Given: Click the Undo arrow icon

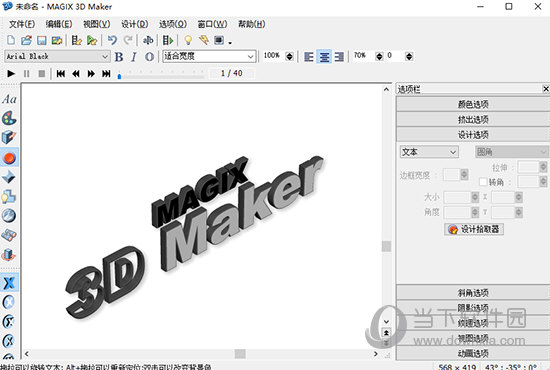Looking at the screenshot, I should point(112,40).
